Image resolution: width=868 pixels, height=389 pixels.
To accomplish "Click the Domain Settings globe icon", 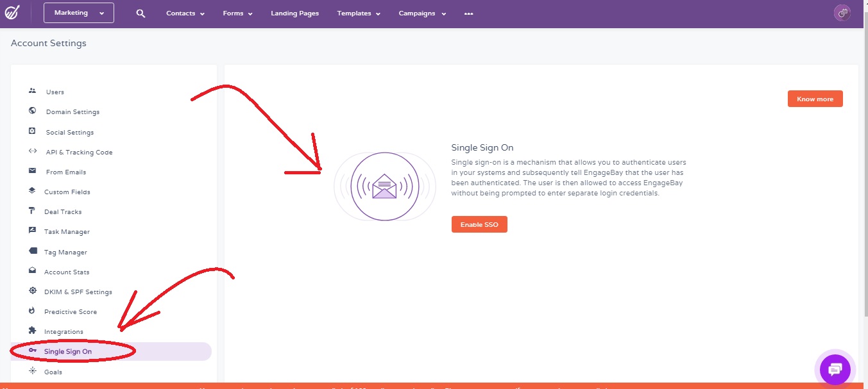I will (x=33, y=111).
